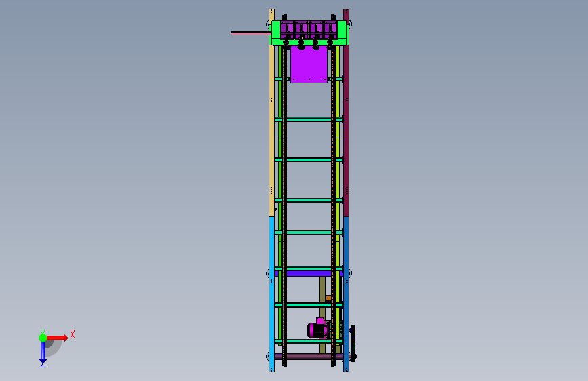Select the small orange block beside the olive post

(x=328, y=298)
